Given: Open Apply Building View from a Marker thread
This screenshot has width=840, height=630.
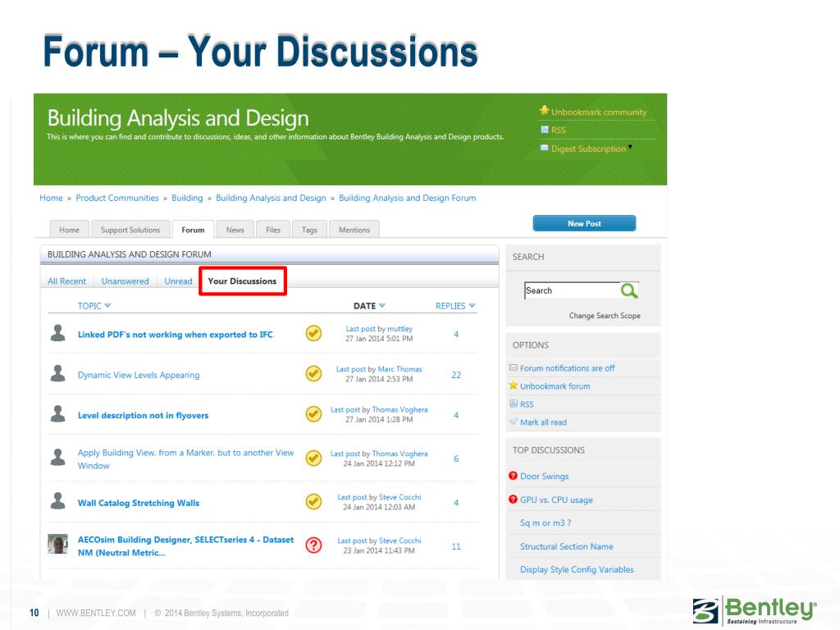Looking at the screenshot, I should point(185,459).
